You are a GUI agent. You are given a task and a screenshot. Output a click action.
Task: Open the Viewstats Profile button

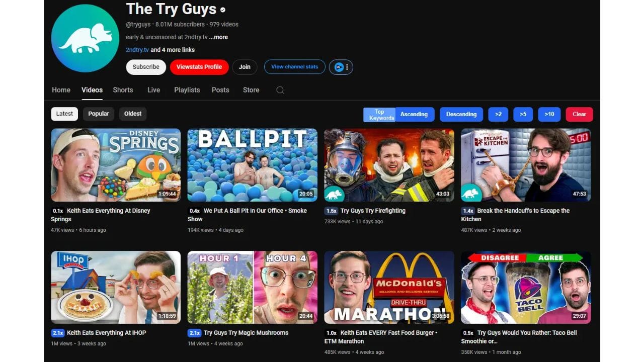tap(199, 67)
